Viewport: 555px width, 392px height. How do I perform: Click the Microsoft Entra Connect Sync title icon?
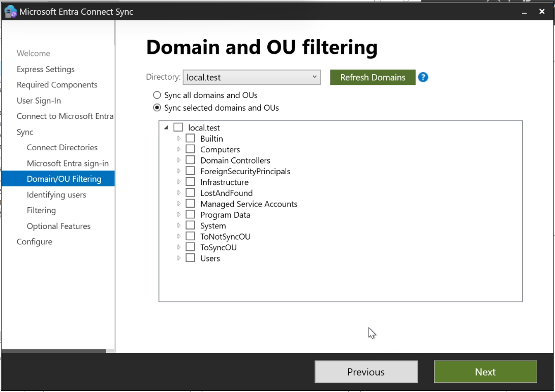pos(10,11)
